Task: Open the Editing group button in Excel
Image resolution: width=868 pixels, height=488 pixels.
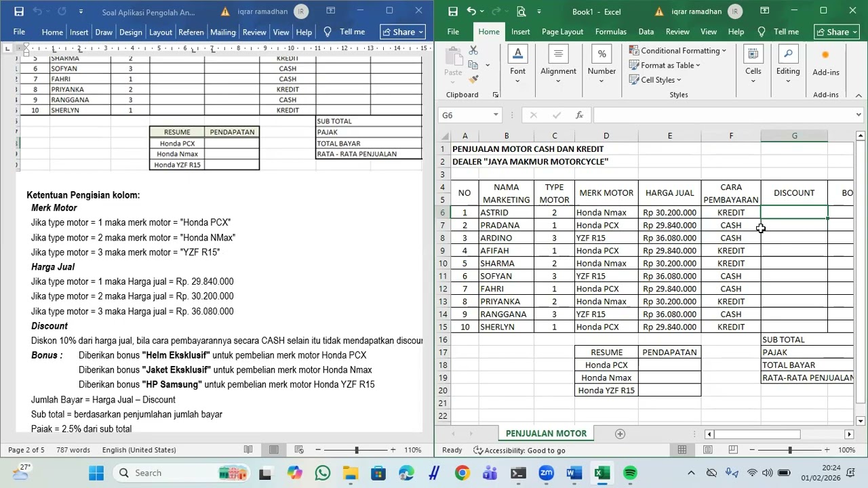Action: pyautogui.click(x=788, y=65)
